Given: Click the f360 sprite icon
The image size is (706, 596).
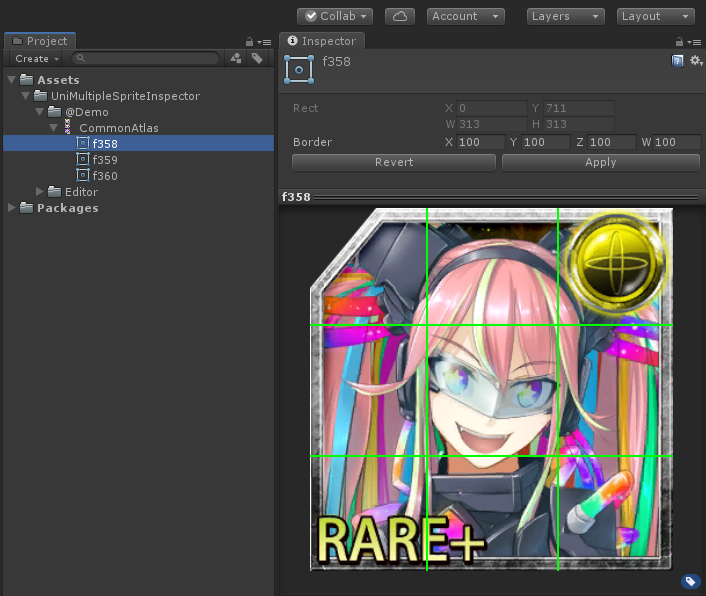Looking at the screenshot, I should (x=82, y=175).
